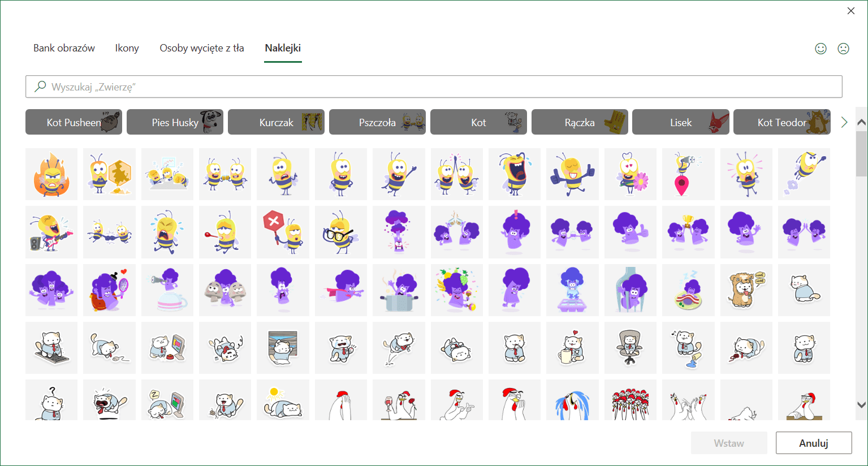Choose the cat holding coffee mug sticker
This screenshot has width=868, height=466.
click(x=572, y=348)
